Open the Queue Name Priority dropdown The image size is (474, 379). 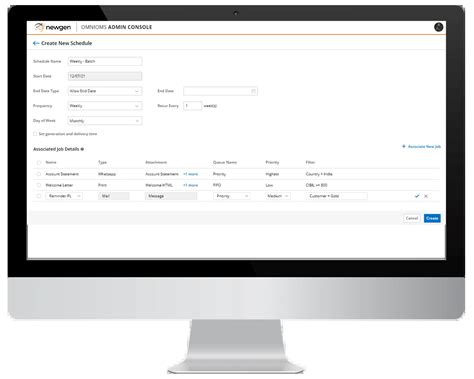coord(231,196)
